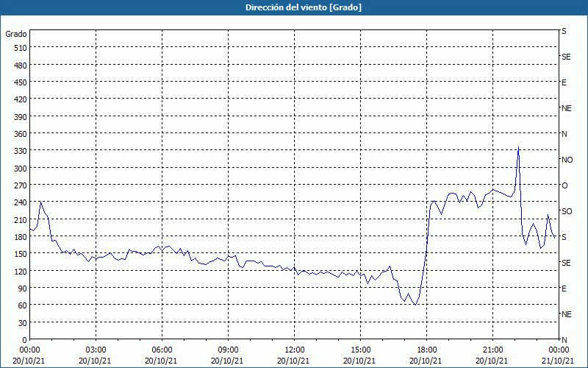
Task: Click the 20/10/21 date under 18:00
Action: coord(426,361)
